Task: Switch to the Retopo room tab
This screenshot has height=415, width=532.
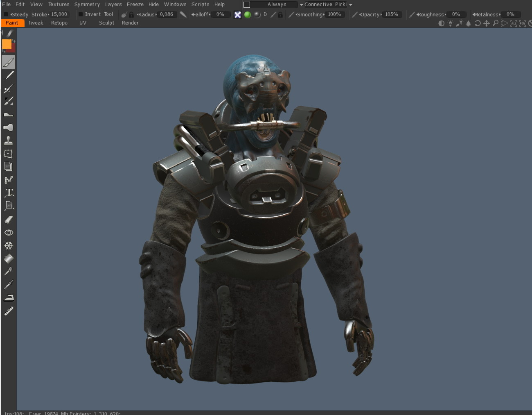Action: (x=59, y=23)
